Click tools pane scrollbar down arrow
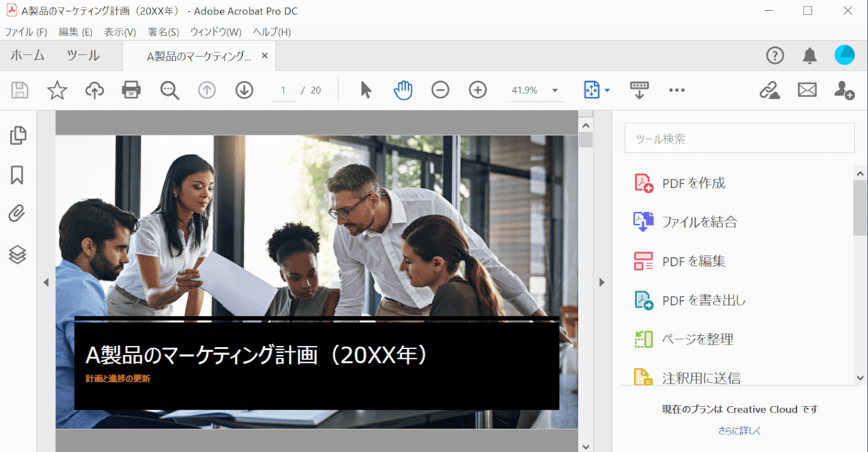Viewport: 868px width, 452px height. pyautogui.click(x=860, y=378)
